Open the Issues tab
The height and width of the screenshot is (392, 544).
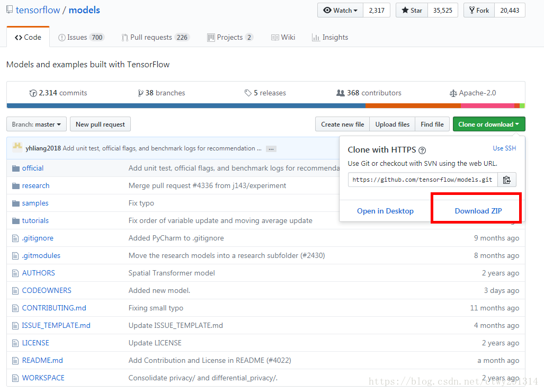point(81,37)
